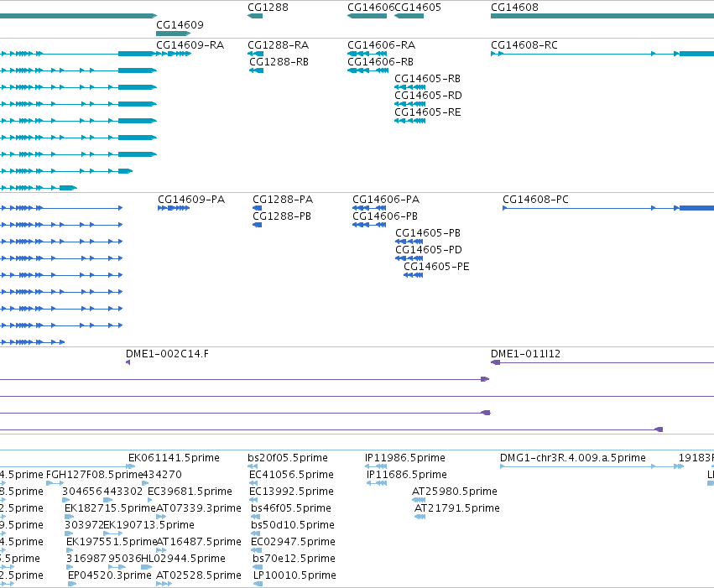Select the EC13992.5prime EST label
714x588 pixels.
click(291, 492)
